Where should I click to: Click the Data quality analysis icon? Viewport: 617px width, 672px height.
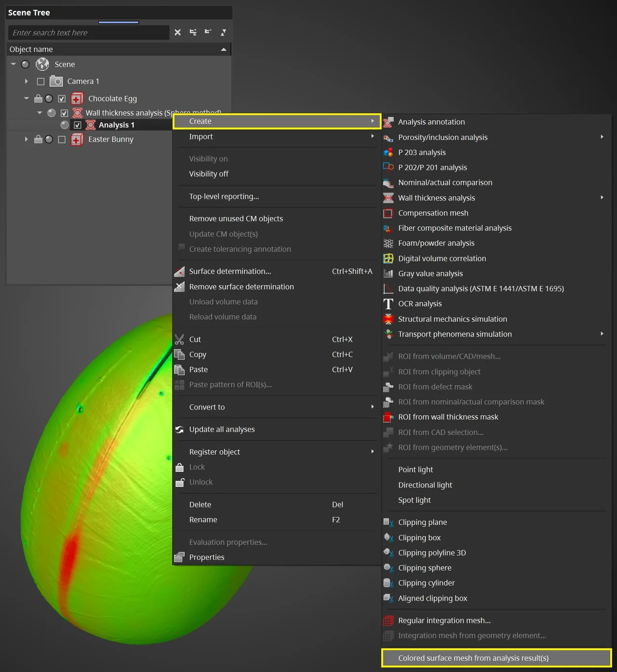pos(389,288)
